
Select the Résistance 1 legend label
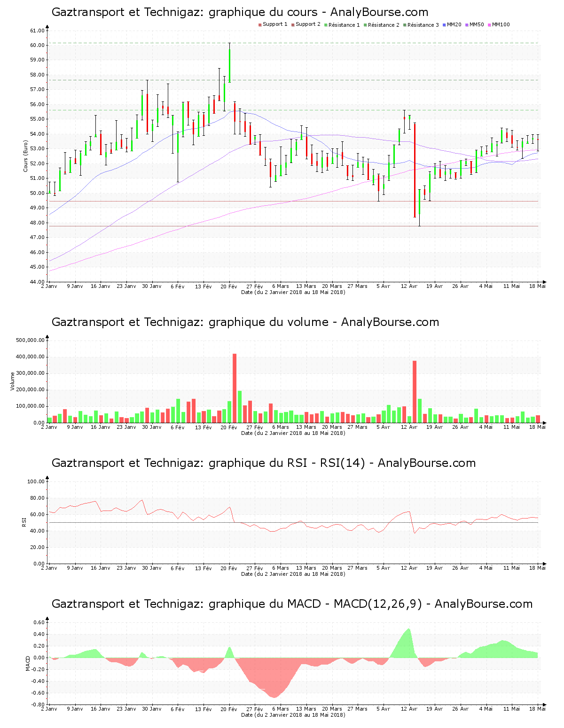tap(344, 25)
